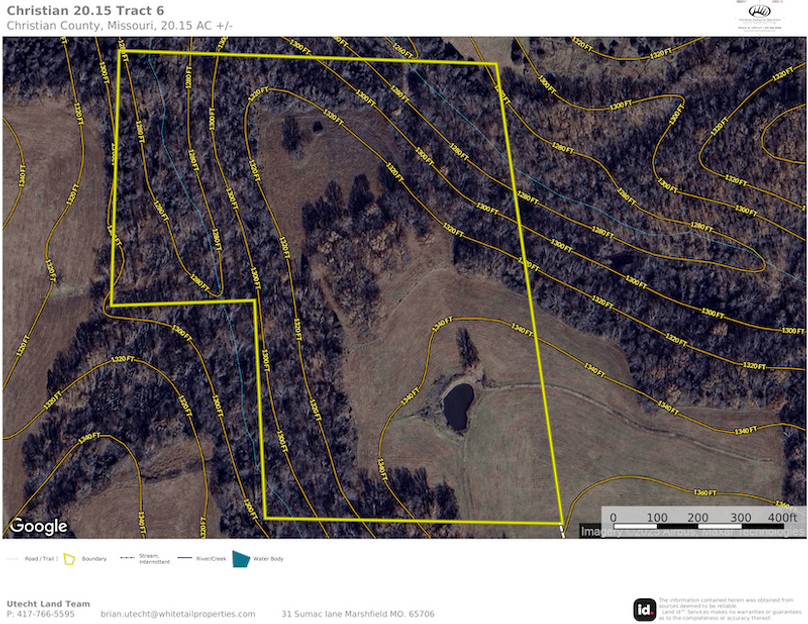Select the "Christian 20.15 Tract 6" title

click(x=86, y=11)
